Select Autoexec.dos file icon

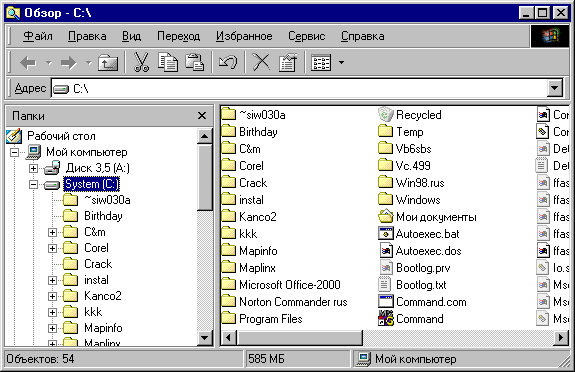coord(385,251)
